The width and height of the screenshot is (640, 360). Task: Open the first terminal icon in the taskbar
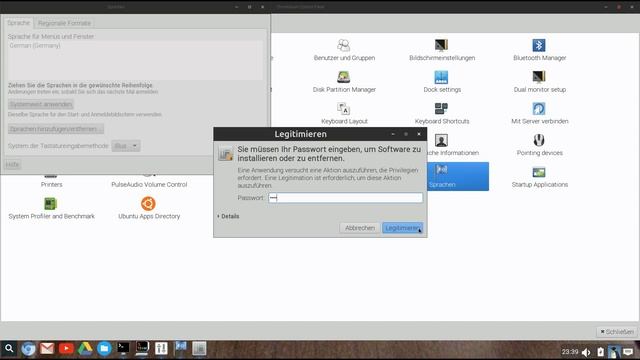point(123,348)
